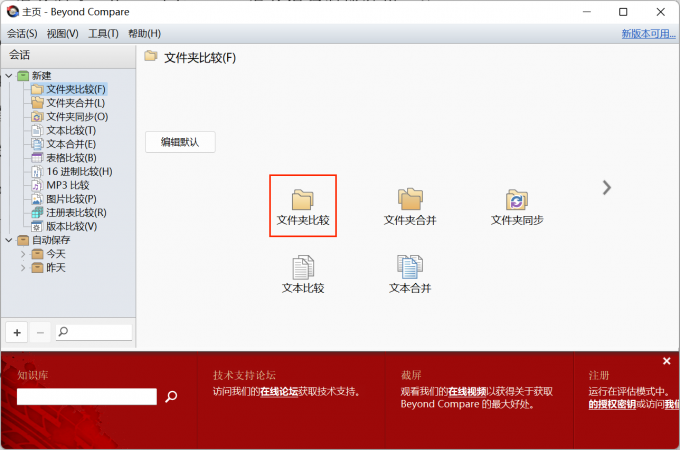
Task: Open the 在线论坛 link
Action: [279, 391]
